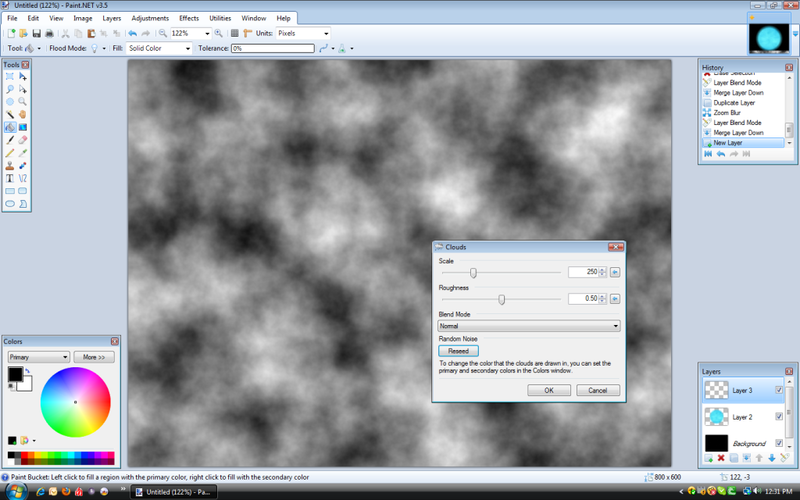The image size is (800, 500).
Task: Click Add New Layer icon in Layers
Action: pos(709,458)
